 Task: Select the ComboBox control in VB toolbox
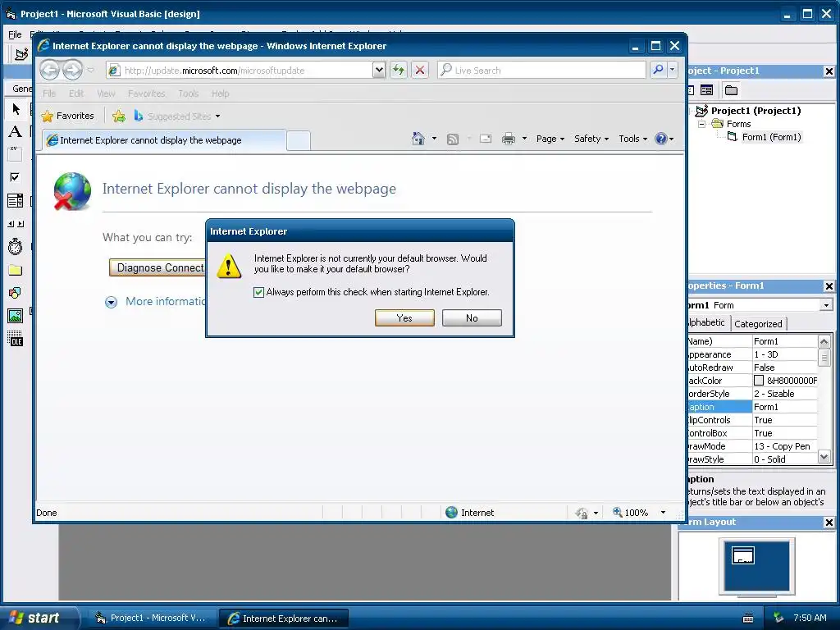15,200
